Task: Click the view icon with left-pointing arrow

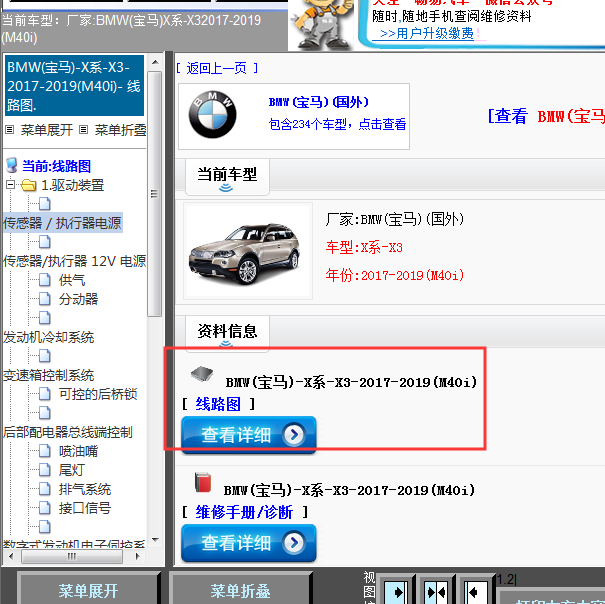Action: (475, 592)
